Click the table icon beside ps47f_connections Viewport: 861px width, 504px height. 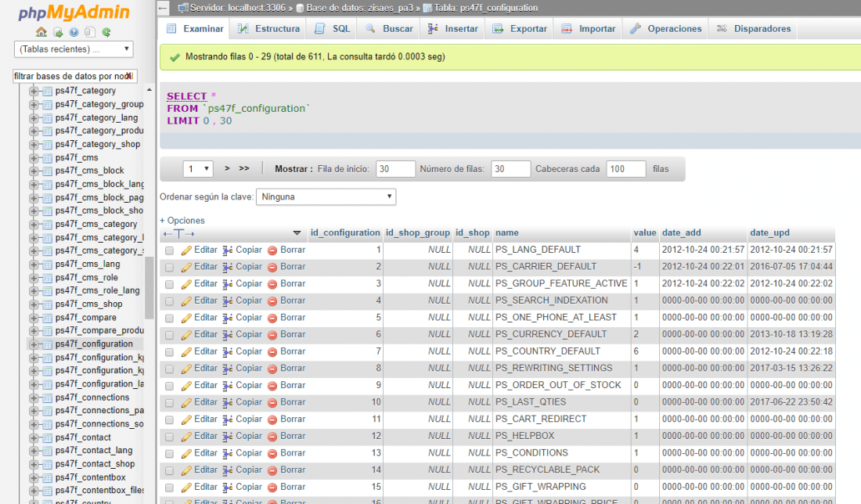click(x=47, y=398)
